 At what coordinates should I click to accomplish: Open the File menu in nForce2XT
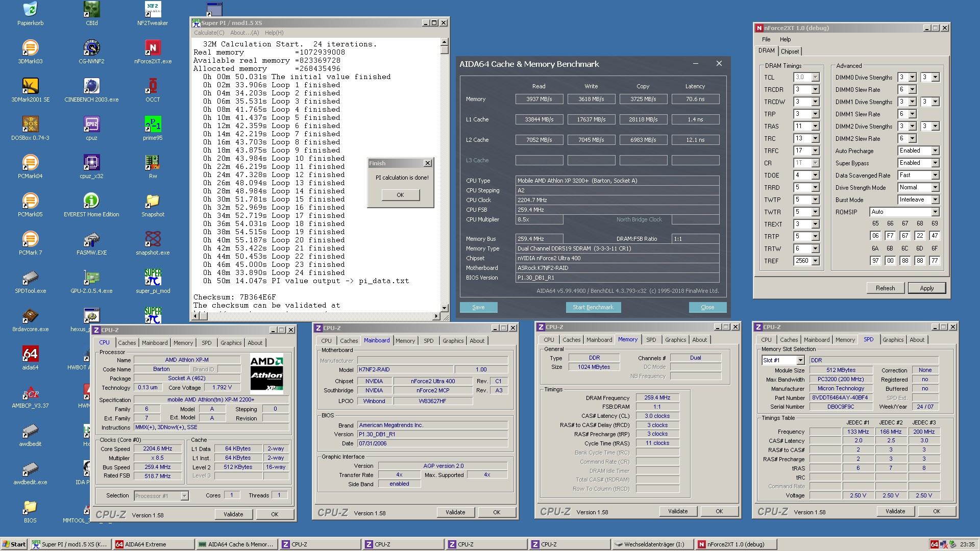[766, 39]
